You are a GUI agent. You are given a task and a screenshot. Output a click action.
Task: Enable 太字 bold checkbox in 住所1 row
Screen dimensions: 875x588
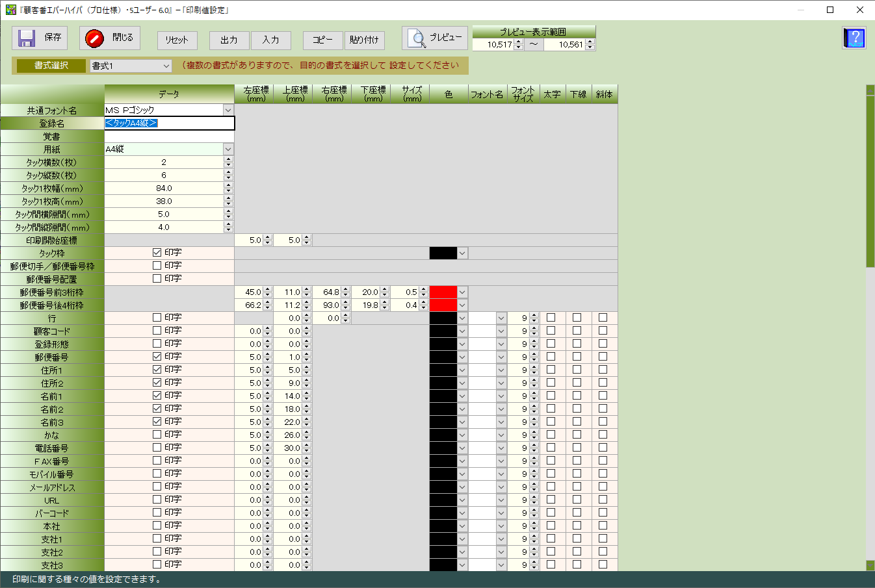pos(551,370)
